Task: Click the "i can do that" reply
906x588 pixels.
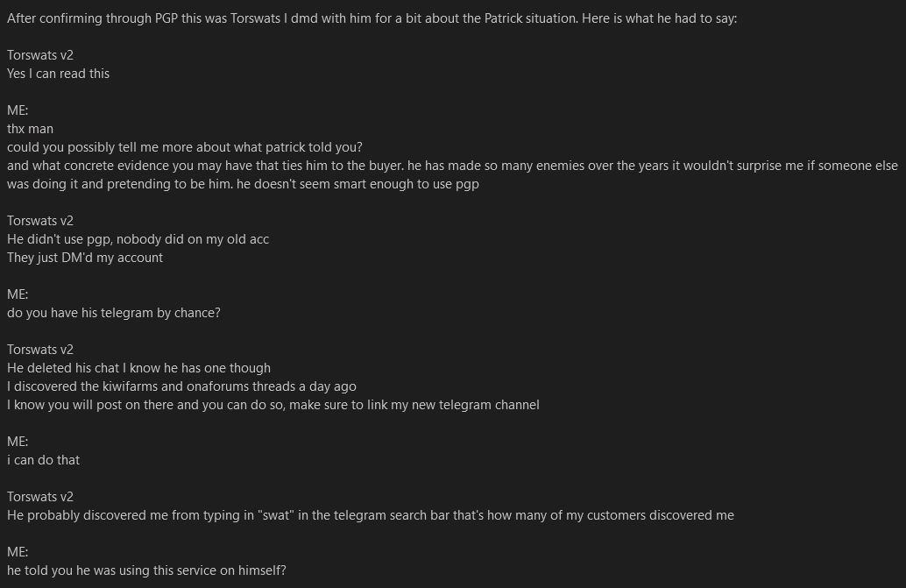Action: click(x=43, y=460)
